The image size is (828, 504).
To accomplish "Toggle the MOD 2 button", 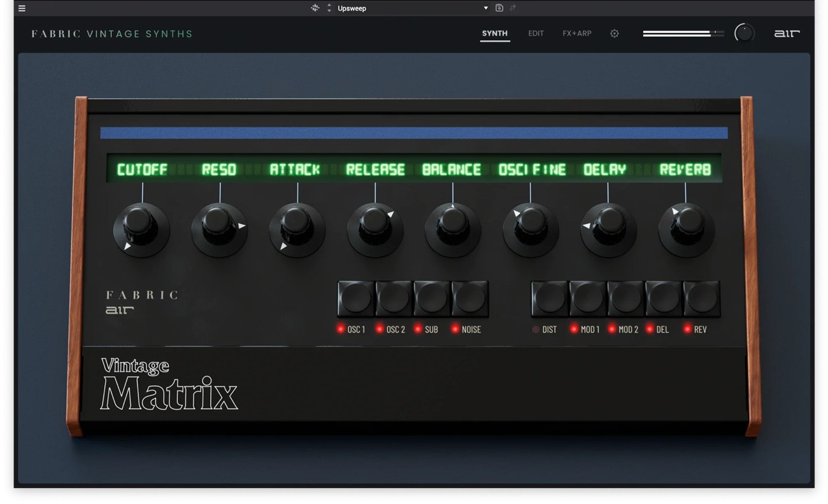I will coord(626,298).
